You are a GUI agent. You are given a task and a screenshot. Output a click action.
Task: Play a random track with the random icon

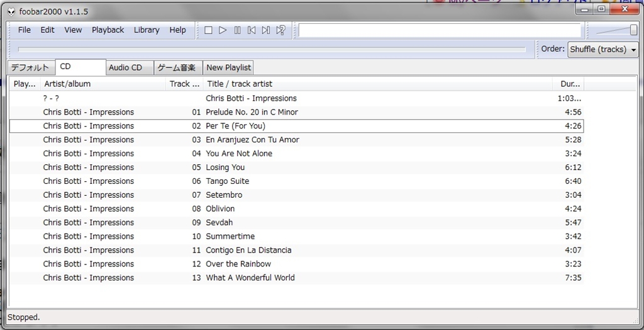[280, 30]
